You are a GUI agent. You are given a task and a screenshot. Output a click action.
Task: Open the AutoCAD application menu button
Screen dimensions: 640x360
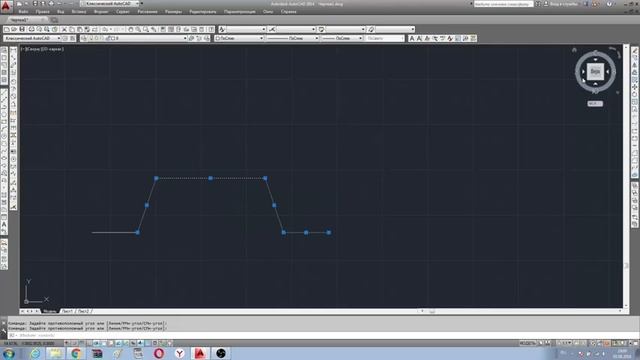6,7
